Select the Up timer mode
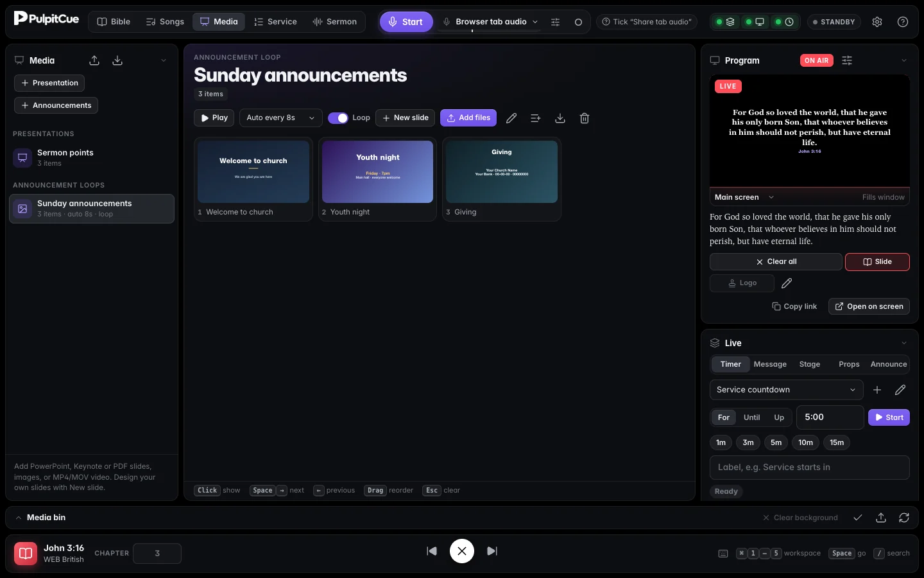Image resolution: width=924 pixels, height=578 pixels. coord(779,417)
